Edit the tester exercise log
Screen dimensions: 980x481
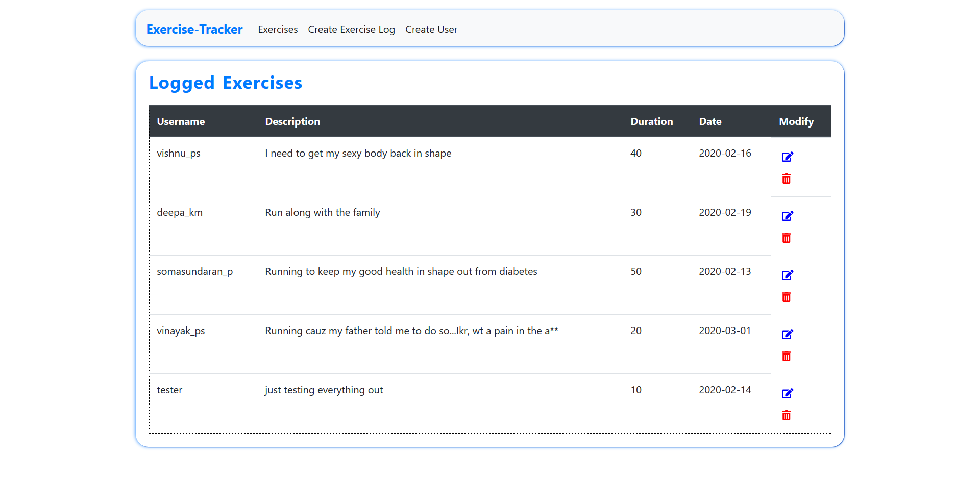(x=787, y=393)
